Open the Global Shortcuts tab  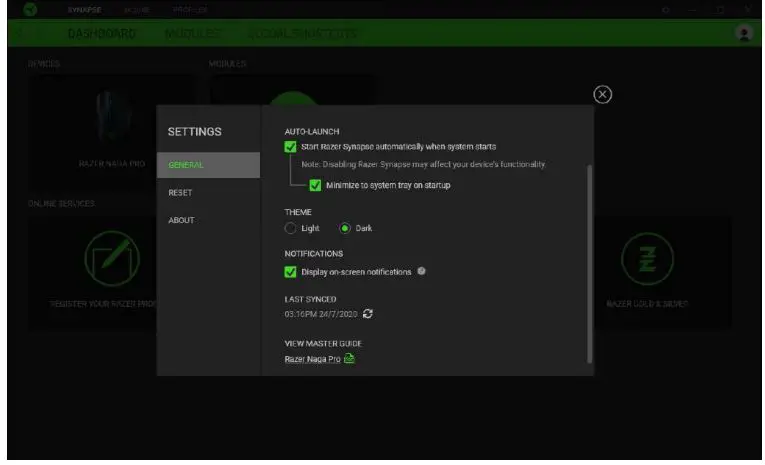(302, 34)
